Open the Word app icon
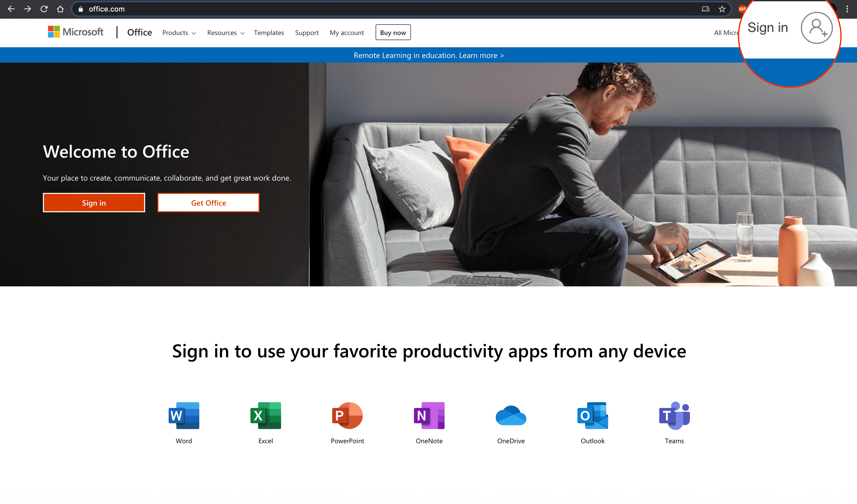857x504 pixels. [184, 416]
